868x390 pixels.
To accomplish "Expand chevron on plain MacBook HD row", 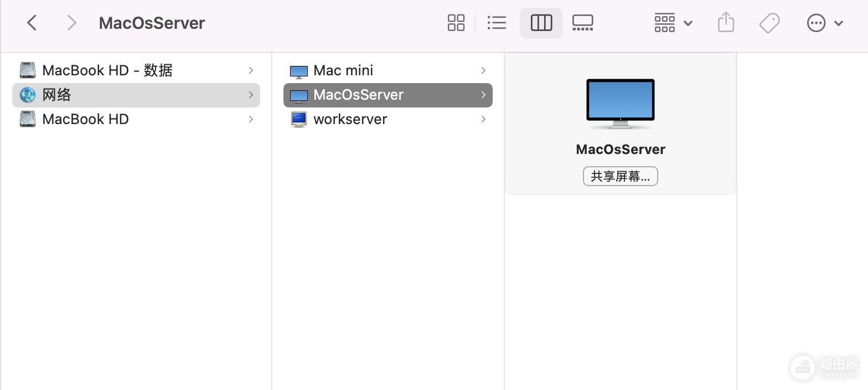I will 251,119.
